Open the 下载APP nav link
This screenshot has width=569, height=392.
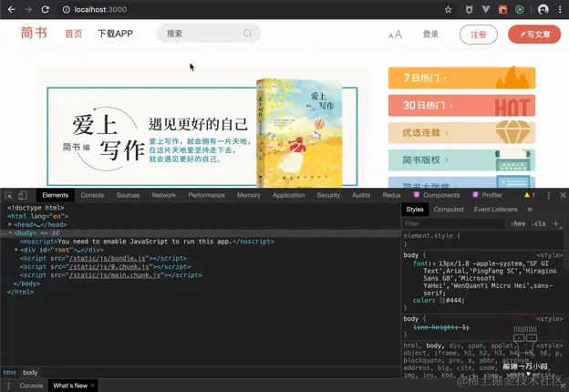(x=116, y=34)
